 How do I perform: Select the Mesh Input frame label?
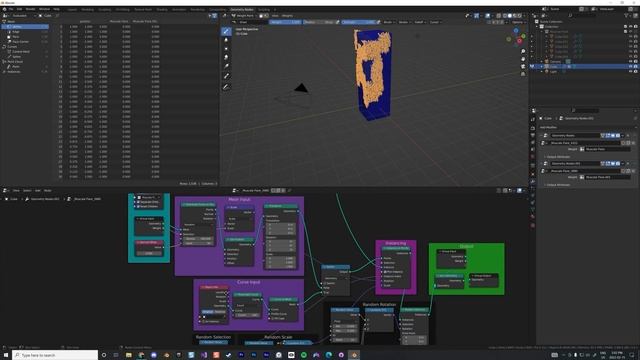click(239, 200)
